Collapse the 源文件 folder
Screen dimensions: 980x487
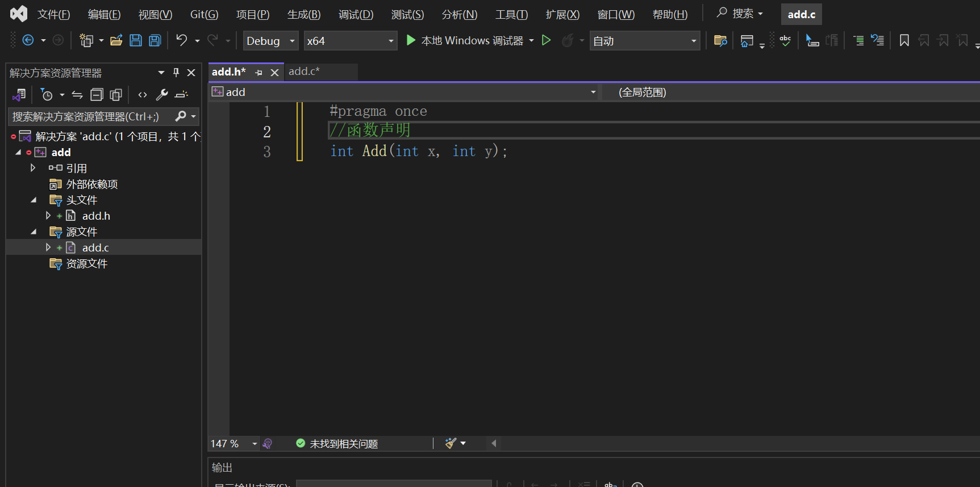[x=34, y=232]
